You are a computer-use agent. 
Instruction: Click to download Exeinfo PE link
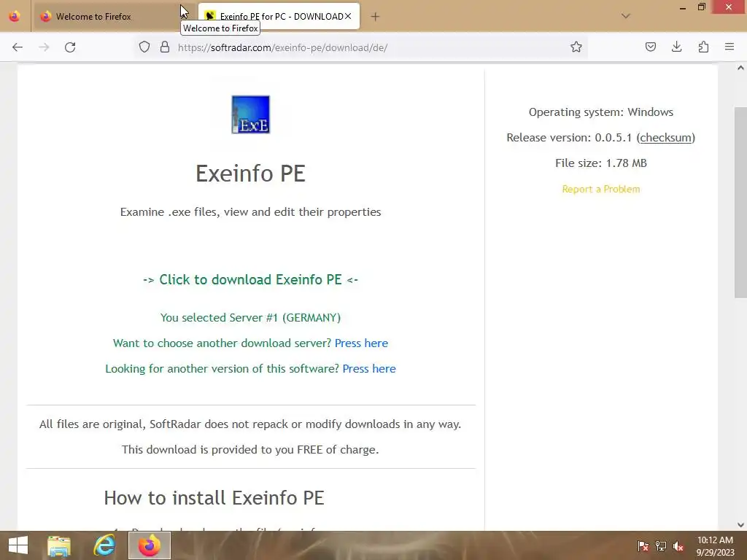click(x=251, y=279)
